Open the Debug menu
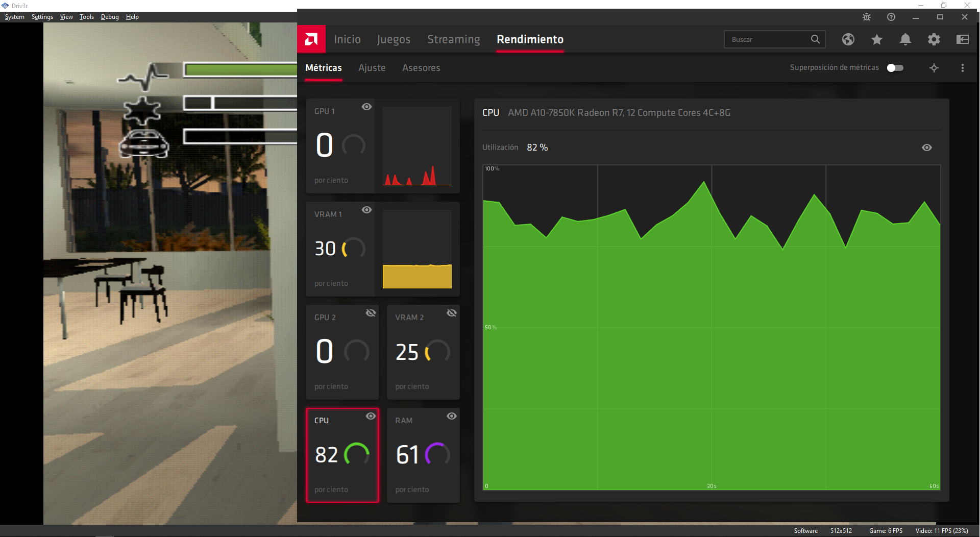 110,17
